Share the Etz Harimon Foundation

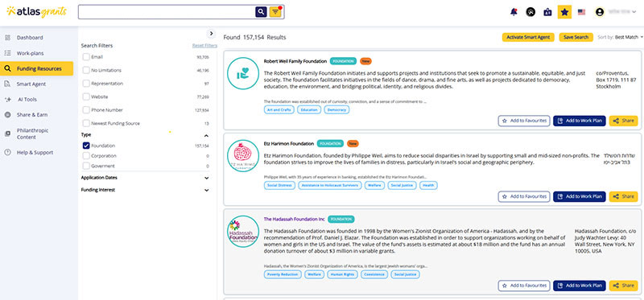[x=623, y=196]
